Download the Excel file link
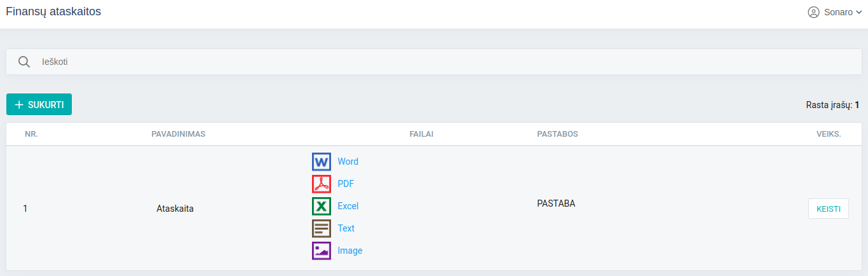This screenshot has height=276, width=868. point(348,206)
